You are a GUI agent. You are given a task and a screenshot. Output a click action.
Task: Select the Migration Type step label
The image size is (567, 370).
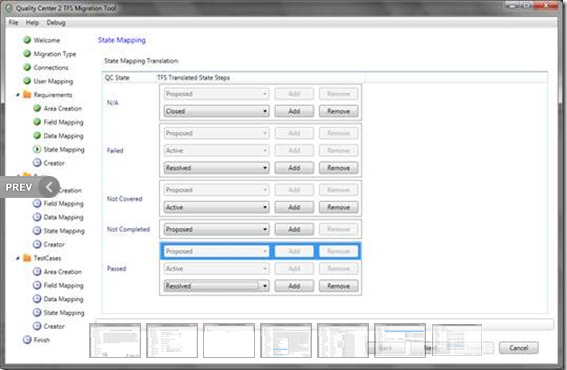[x=55, y=54]
